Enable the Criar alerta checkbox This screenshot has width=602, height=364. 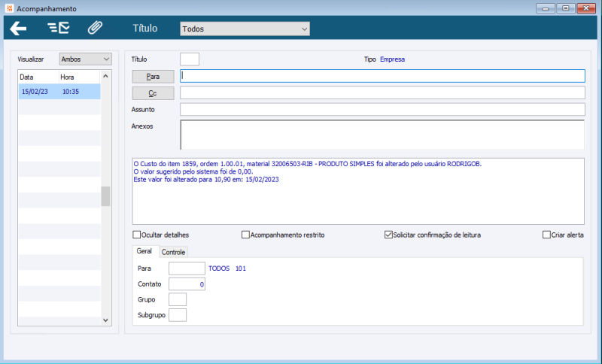546,235
